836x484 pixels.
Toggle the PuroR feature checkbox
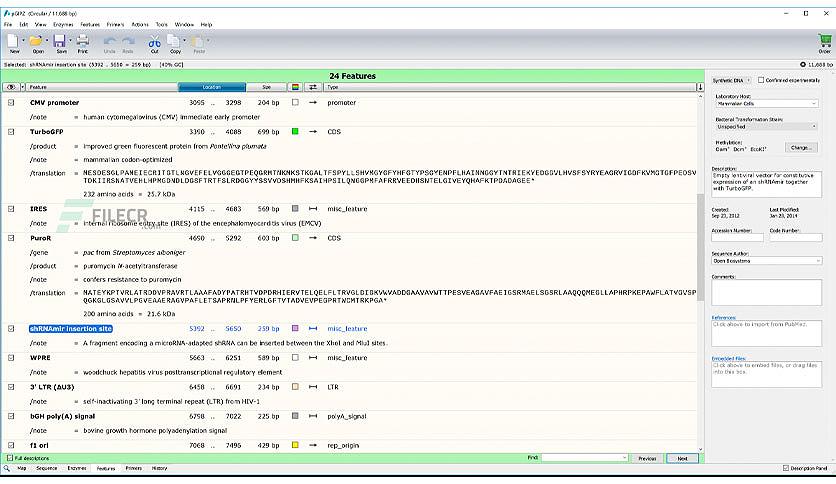tap(11, 238)
